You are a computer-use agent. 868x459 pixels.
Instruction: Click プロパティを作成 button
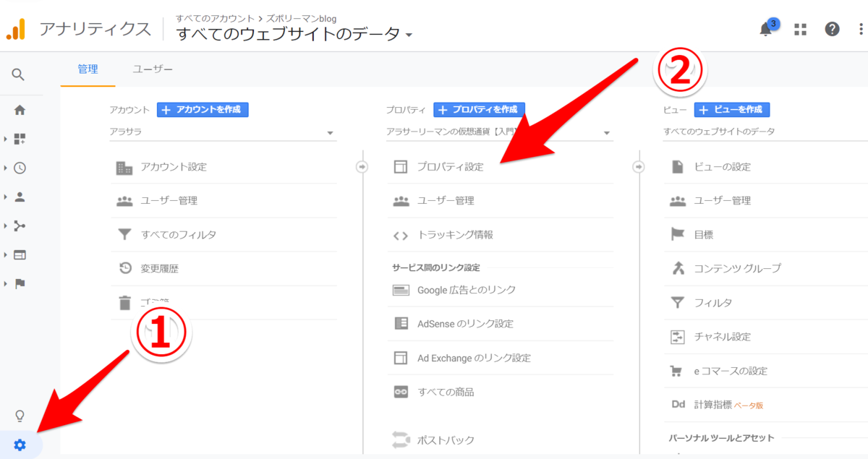pyautogui.click(x=479, y=110)
